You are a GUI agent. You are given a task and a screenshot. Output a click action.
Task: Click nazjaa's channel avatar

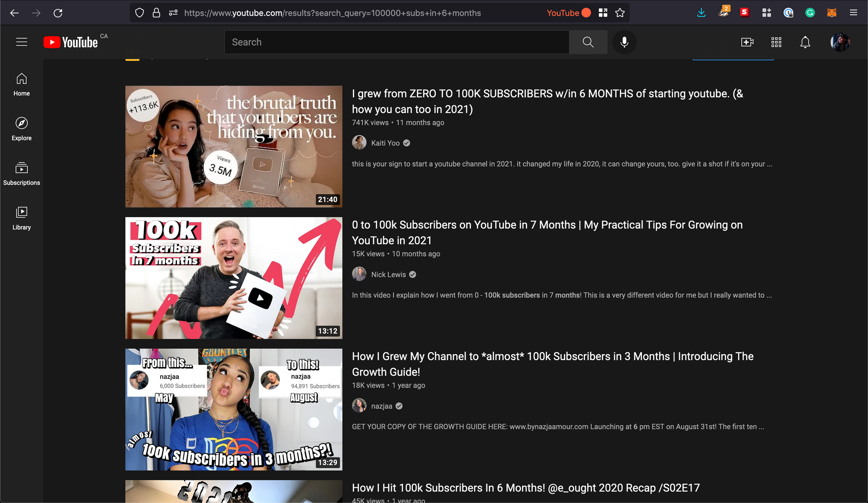[x=359, y=406]
